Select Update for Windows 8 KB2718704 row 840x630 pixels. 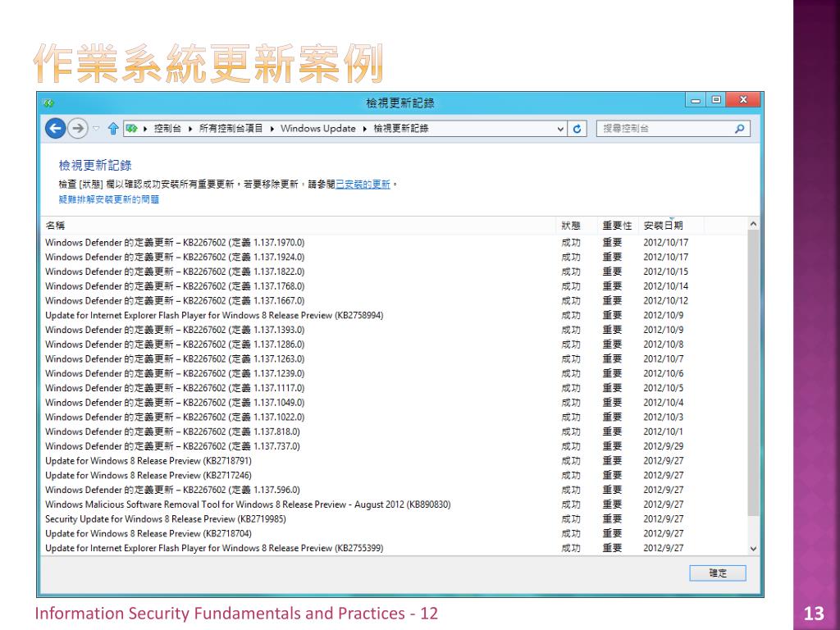(x=395, y=533)
